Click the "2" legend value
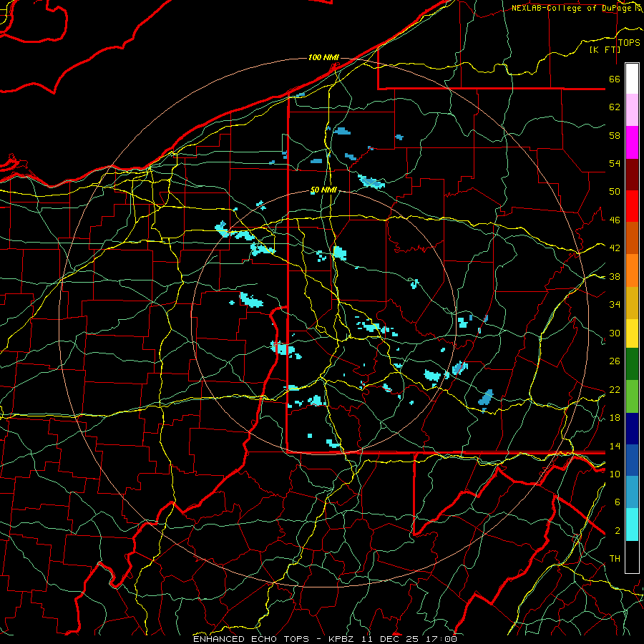This screenshot has height=644, width=644. pos(617,530)
